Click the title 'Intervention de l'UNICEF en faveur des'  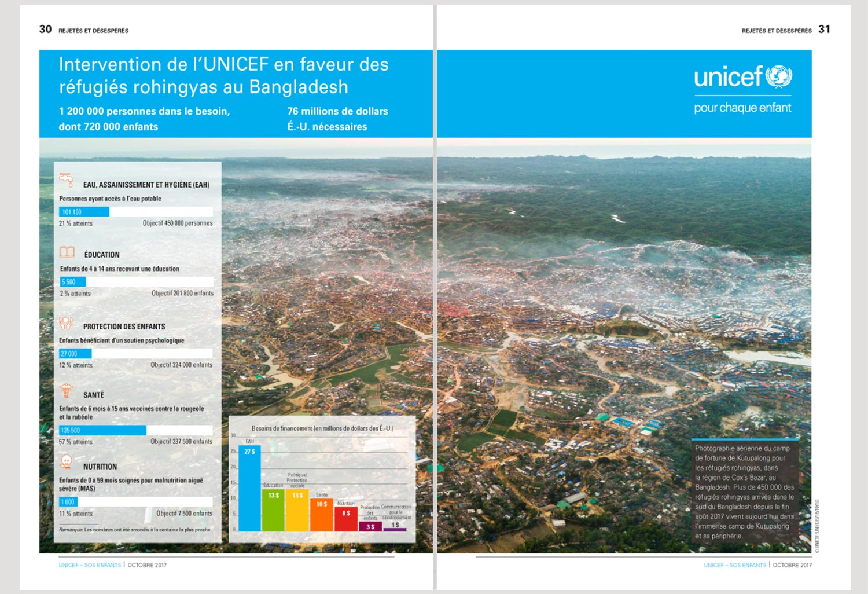223,64
